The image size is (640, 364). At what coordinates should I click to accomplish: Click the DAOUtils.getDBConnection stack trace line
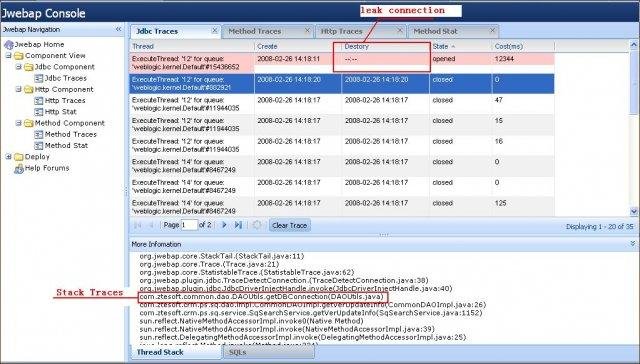pos(262,297)
